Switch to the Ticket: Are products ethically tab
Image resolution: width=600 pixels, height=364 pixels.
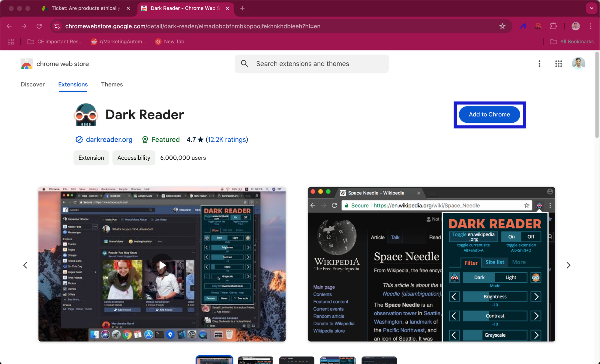pyautogui.click(x=85, y=8)
